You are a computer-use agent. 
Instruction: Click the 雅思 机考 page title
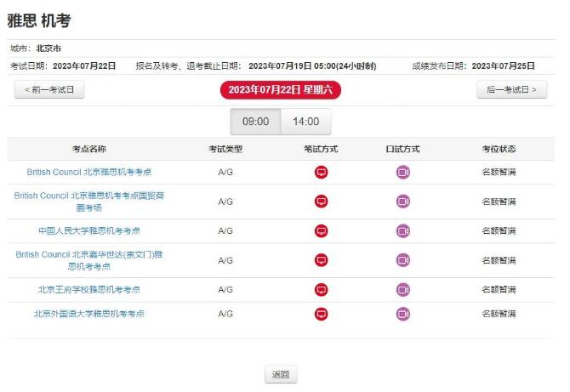[x=39, y=20]
